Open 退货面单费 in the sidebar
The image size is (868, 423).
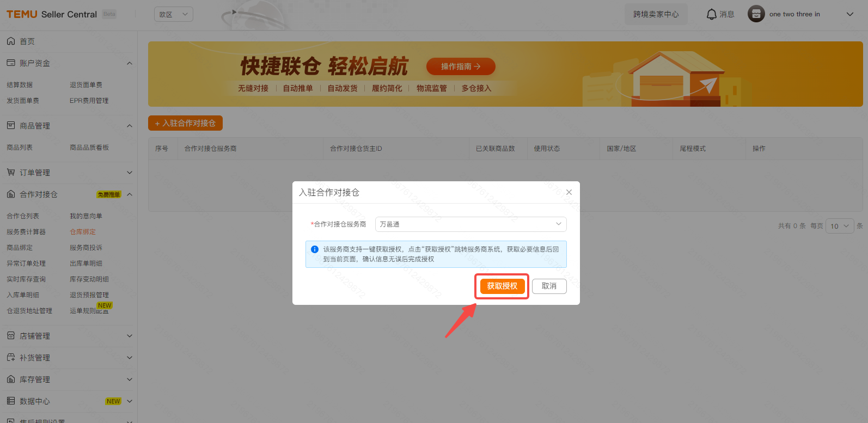point(86,85)
